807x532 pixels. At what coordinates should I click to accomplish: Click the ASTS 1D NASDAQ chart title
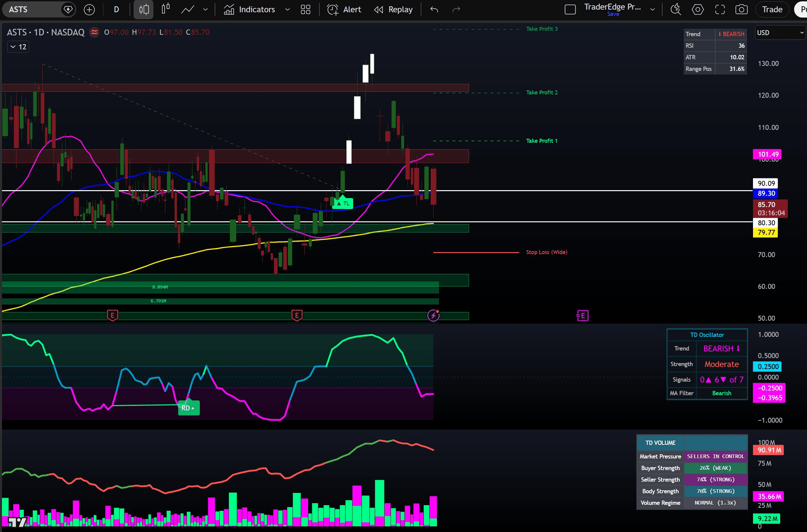pyautogui.click(x=46, y=32)
